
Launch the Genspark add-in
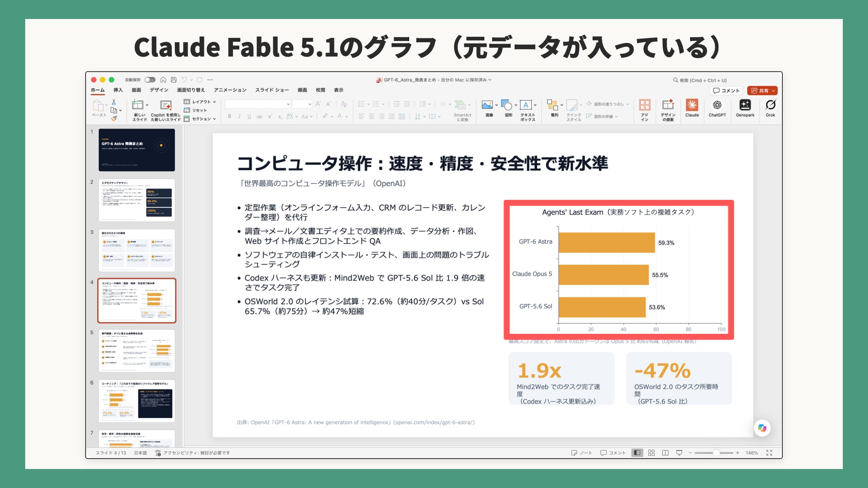pos(745,108)
